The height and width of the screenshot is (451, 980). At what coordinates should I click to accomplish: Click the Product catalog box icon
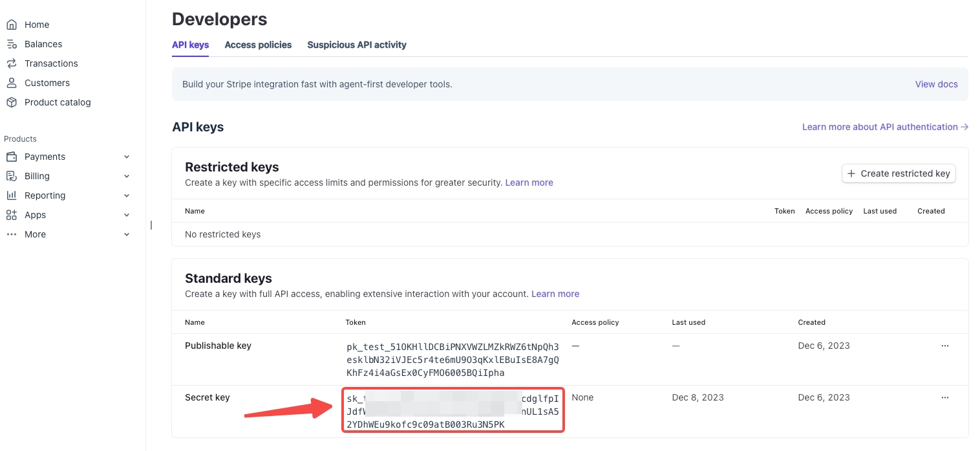(x=11, y=102)
